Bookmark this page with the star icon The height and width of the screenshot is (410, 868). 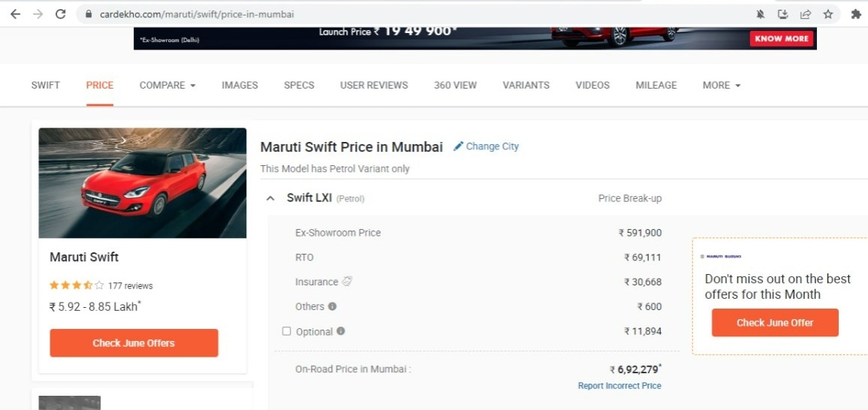pos(828,14)
